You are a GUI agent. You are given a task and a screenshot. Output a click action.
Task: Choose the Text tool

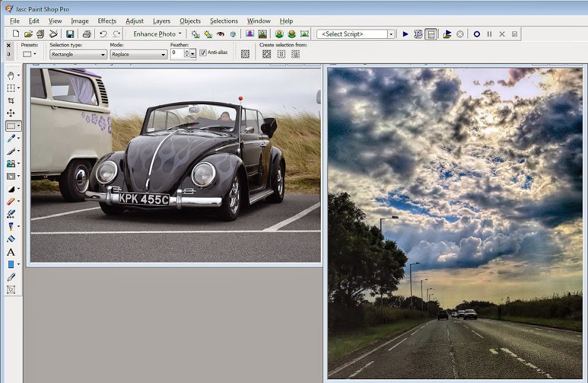[x=11, y=252]
